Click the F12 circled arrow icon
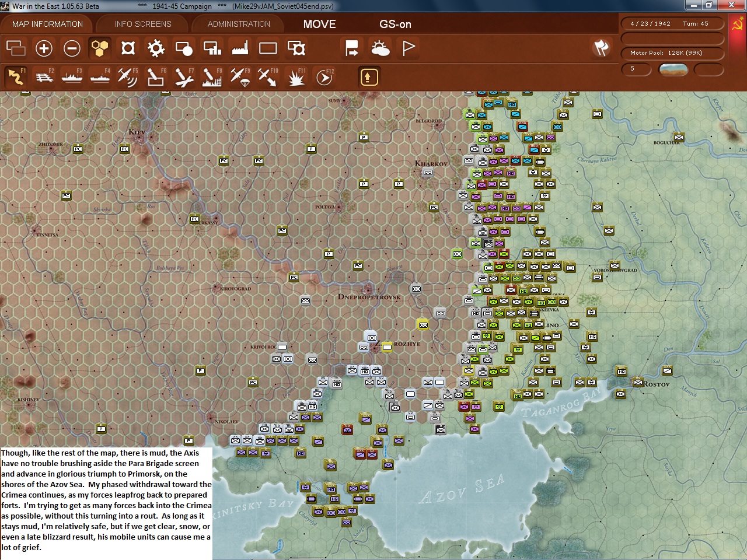 point(324,76)
